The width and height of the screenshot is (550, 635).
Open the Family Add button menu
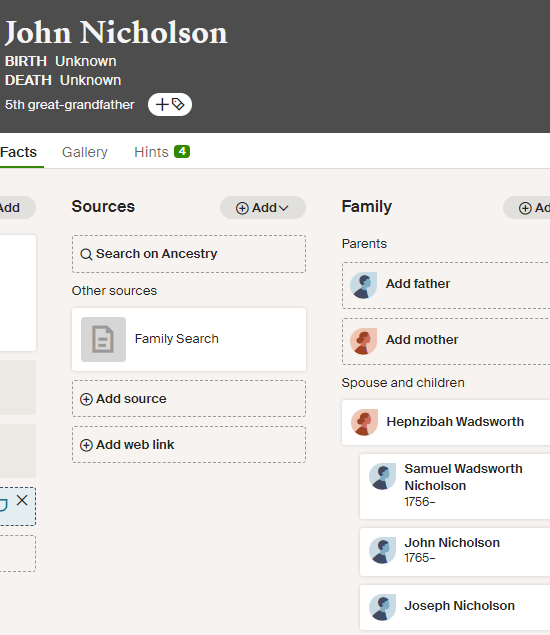pyautogui.click(x=529, y=208)
